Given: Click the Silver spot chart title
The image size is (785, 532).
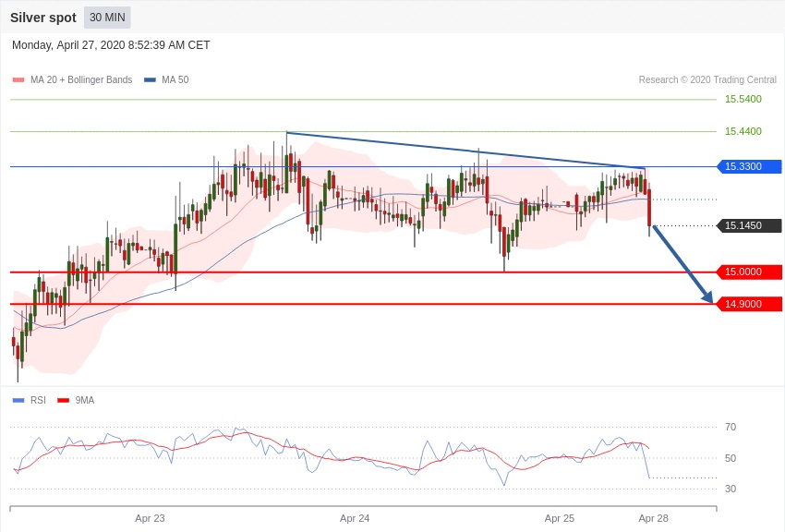Looking at the screenshot, I should click(43, 18).
